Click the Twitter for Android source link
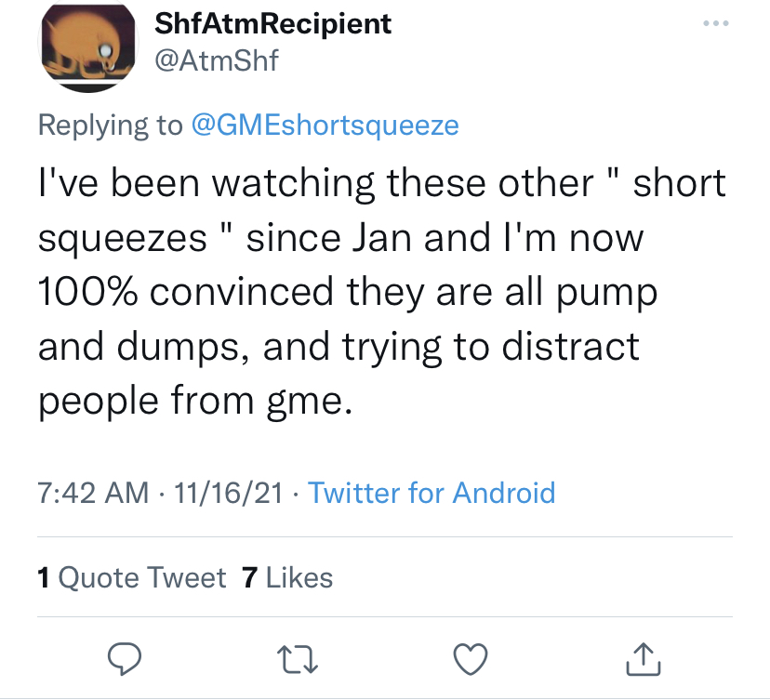The image size is (770, 700). coord(431,492)
